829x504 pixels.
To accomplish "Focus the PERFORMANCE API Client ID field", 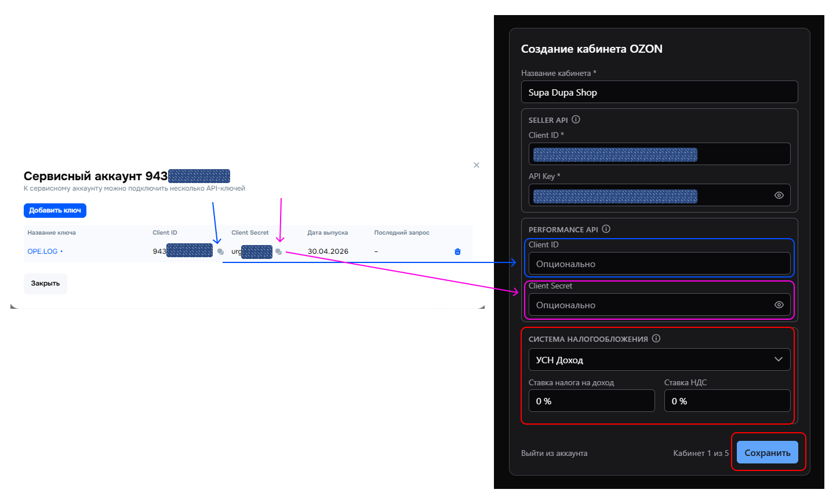I will [x=660, y=264].
